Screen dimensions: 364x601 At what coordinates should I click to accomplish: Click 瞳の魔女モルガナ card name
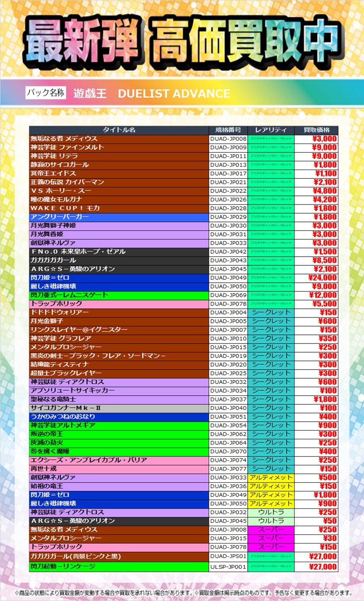point(56,200)
